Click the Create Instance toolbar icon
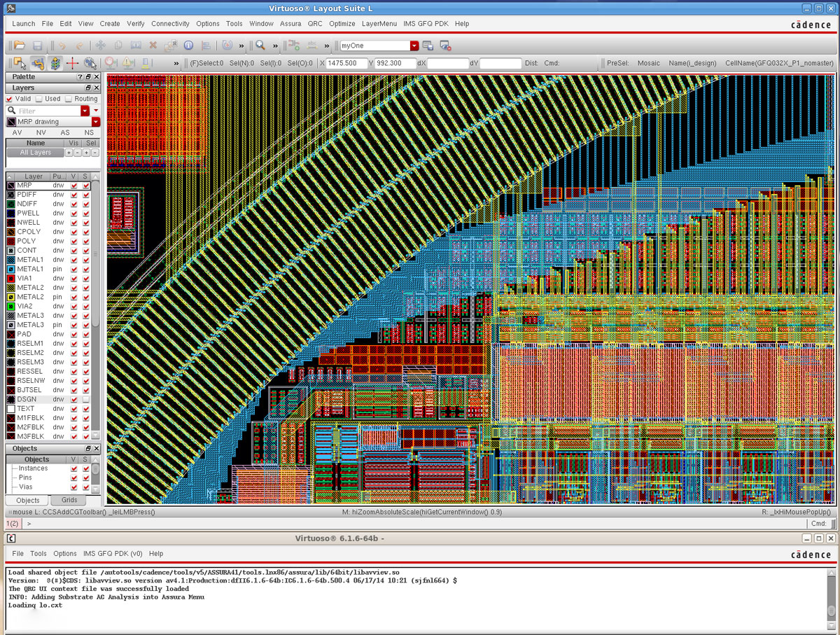840x635 pixels. point(295,46)
